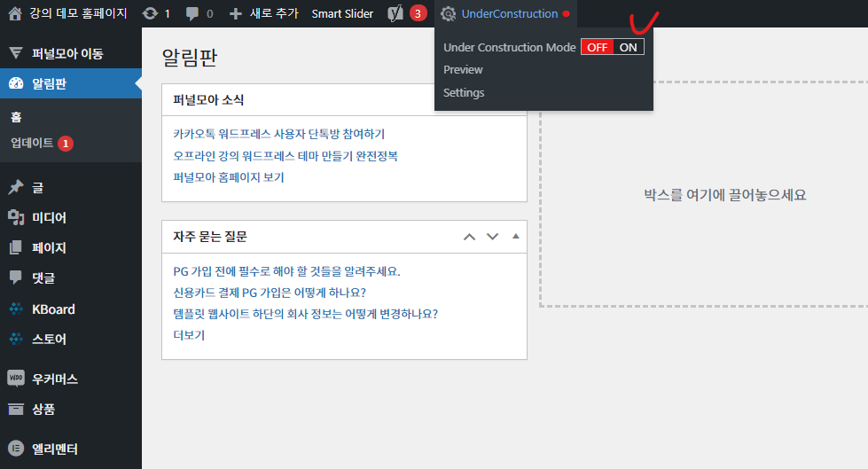Click the pushpin icon for 글

pos(16,187)
